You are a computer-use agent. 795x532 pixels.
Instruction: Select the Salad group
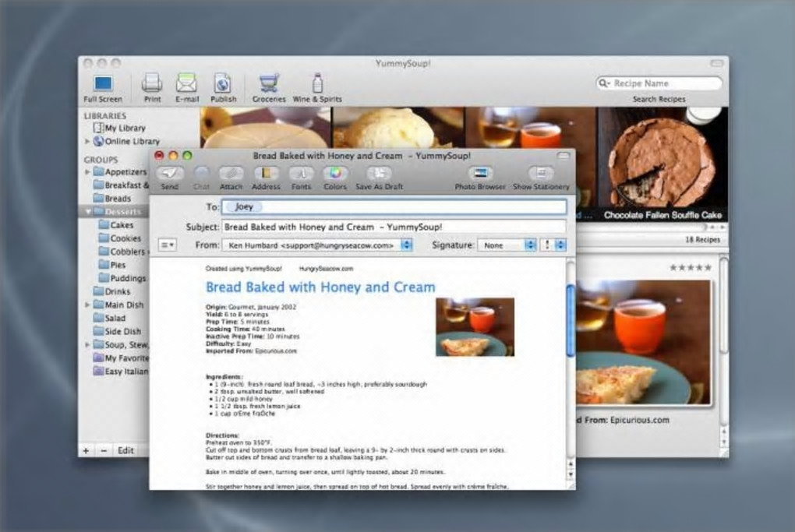click(110, 318)
